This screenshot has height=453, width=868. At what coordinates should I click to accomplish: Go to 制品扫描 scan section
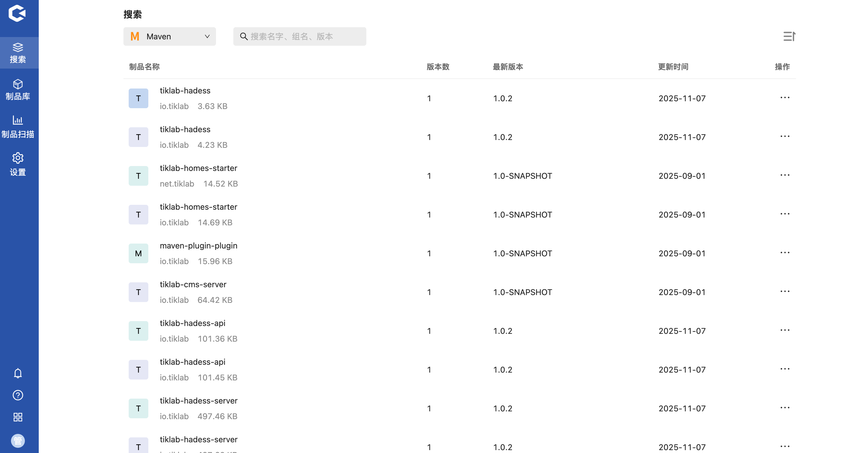pyautogui.click(x=18, y=127)
